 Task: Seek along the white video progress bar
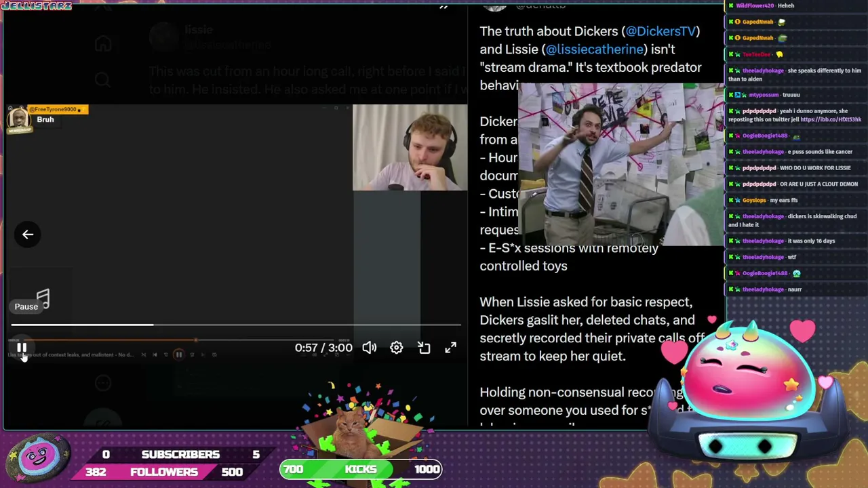[x=236, y=325]
